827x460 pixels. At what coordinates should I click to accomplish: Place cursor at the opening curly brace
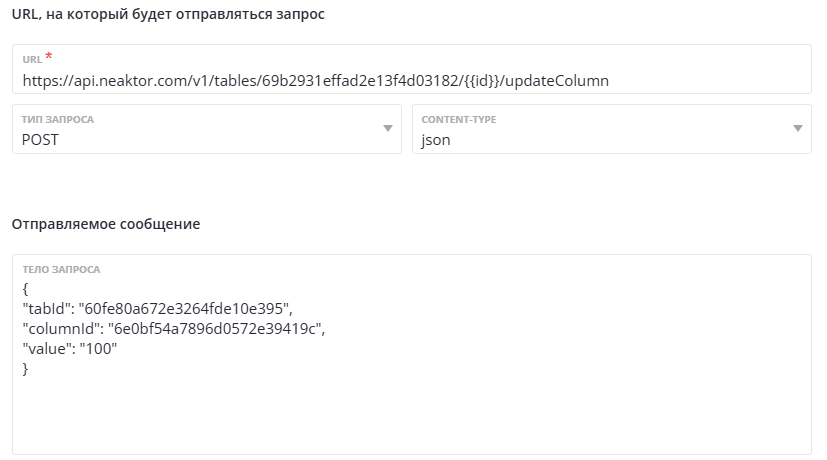click(25, 288)
